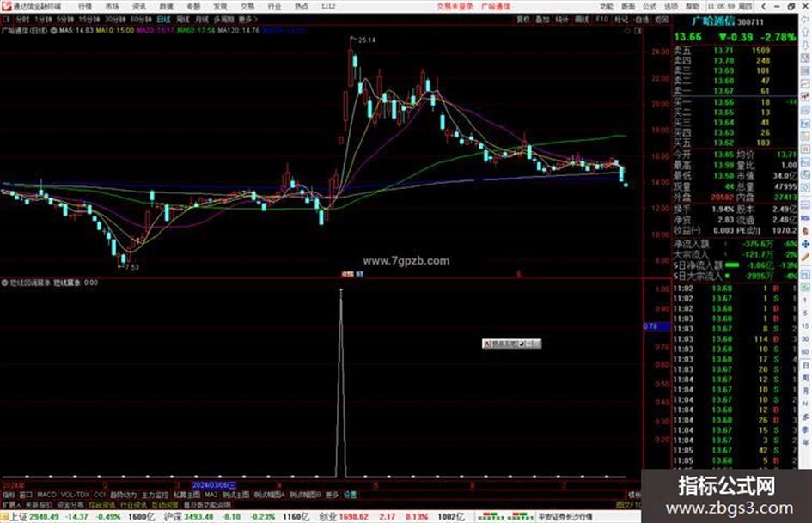Click 平安证券长沙行情 server status

(565, 516)
